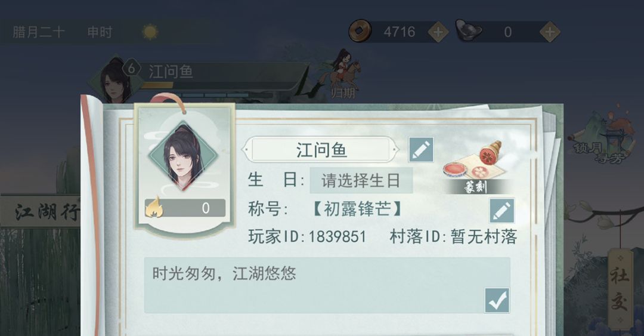Click the pencil icon beside name 江问鱼
This screenshot has width=644, height=336.
(x=421, y=150)
